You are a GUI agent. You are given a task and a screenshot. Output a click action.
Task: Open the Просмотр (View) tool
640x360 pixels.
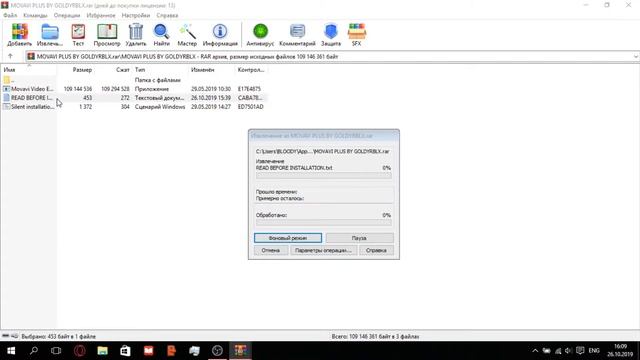107,35
